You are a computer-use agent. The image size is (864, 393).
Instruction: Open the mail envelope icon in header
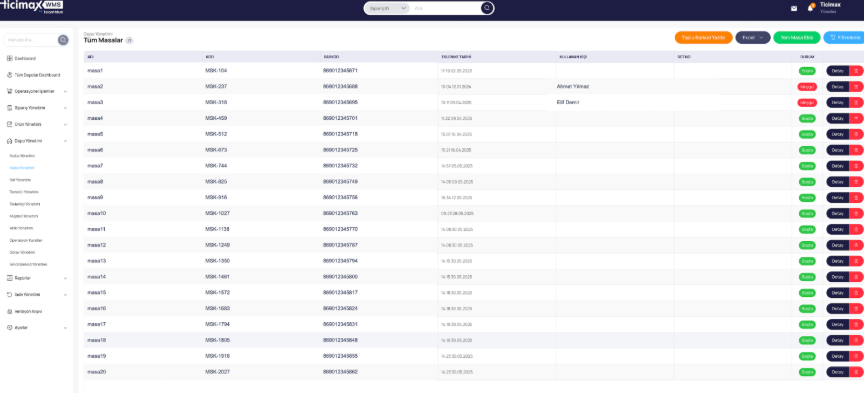pyautogui.click(x=794, y=8)
